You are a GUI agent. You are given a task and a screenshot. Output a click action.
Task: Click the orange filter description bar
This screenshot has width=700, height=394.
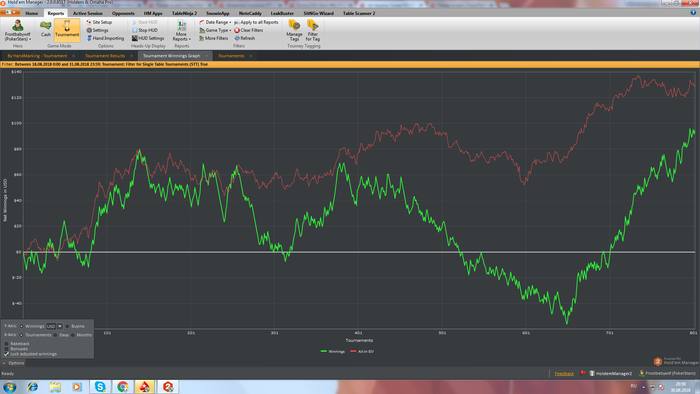(350, 64)
